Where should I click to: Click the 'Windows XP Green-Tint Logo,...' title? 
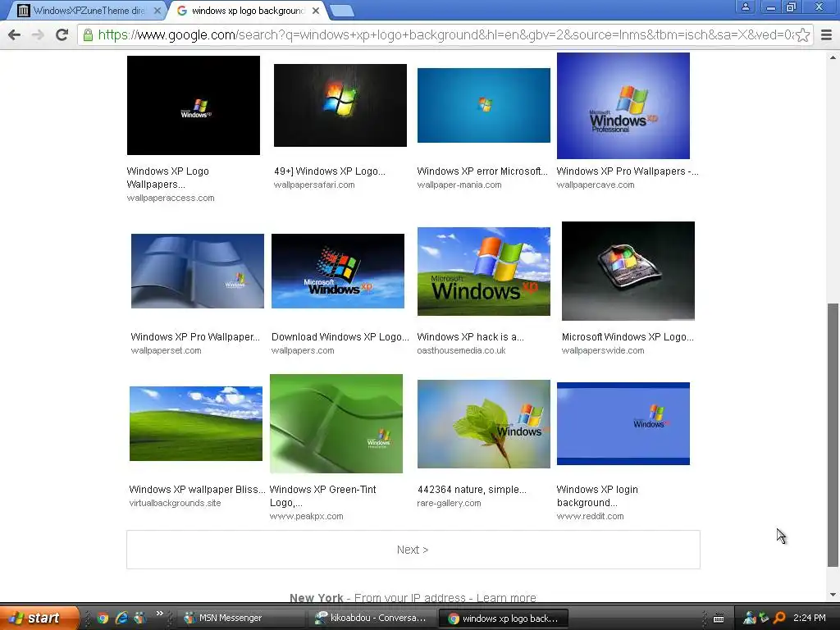[322, 496]
